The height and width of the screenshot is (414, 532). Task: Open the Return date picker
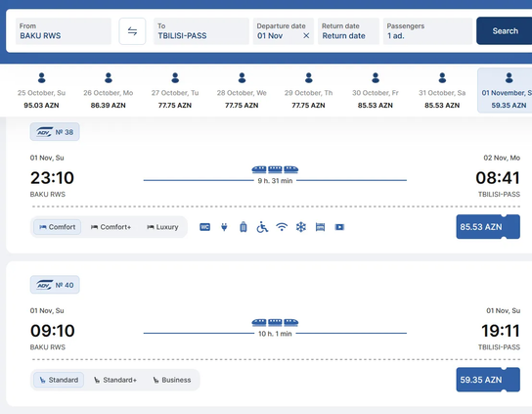pyautogui.click(x=348, y=31)
